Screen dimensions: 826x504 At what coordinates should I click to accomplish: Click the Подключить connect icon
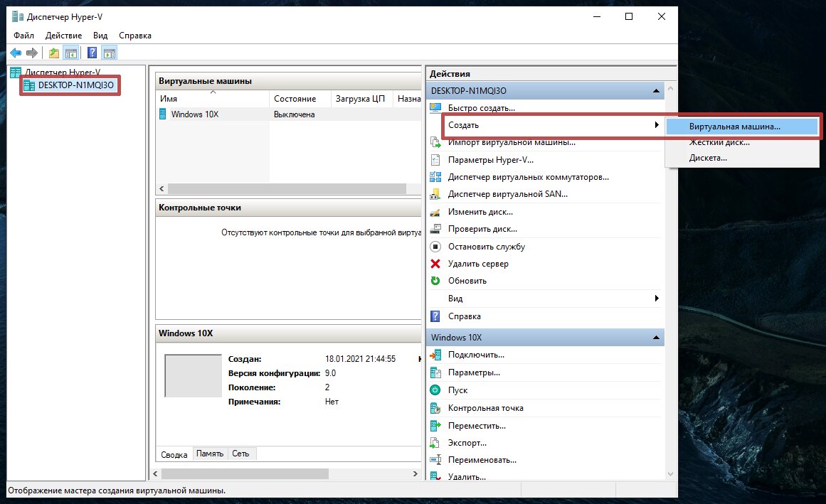tap(435, 355)
